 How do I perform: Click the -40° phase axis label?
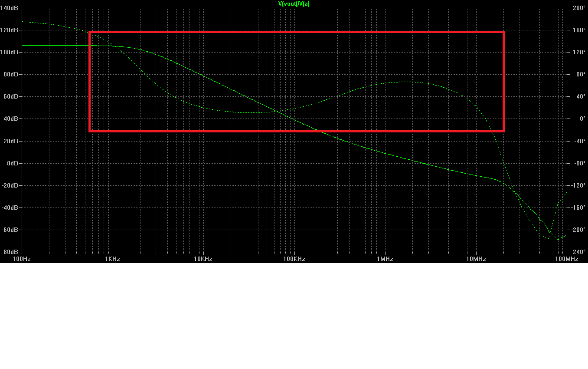click(580, 141)
